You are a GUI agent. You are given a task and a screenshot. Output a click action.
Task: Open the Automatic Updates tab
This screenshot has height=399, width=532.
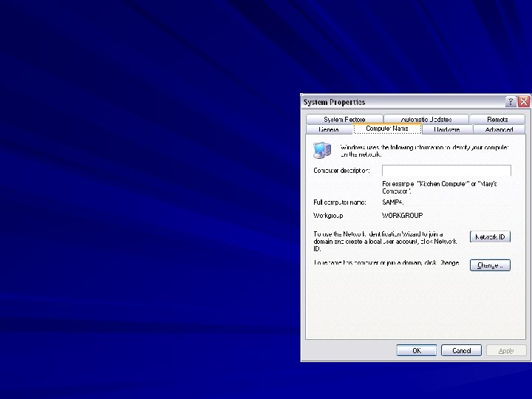point(426,119)
